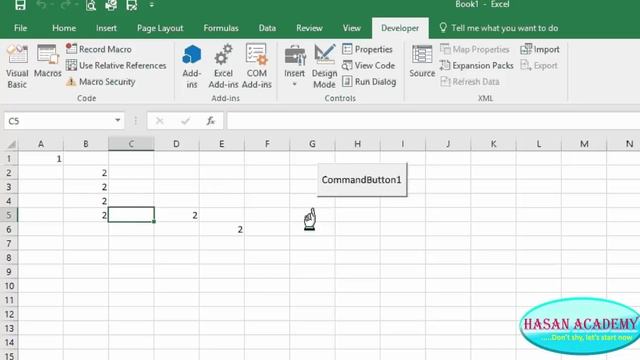Click Expansion Packs

tap(476, 65)
